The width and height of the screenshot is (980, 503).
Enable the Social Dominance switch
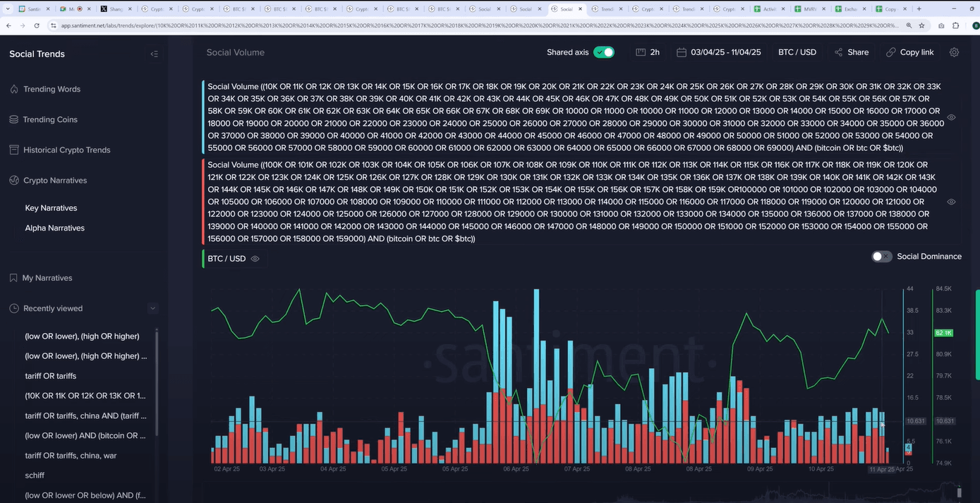[881, 257]
